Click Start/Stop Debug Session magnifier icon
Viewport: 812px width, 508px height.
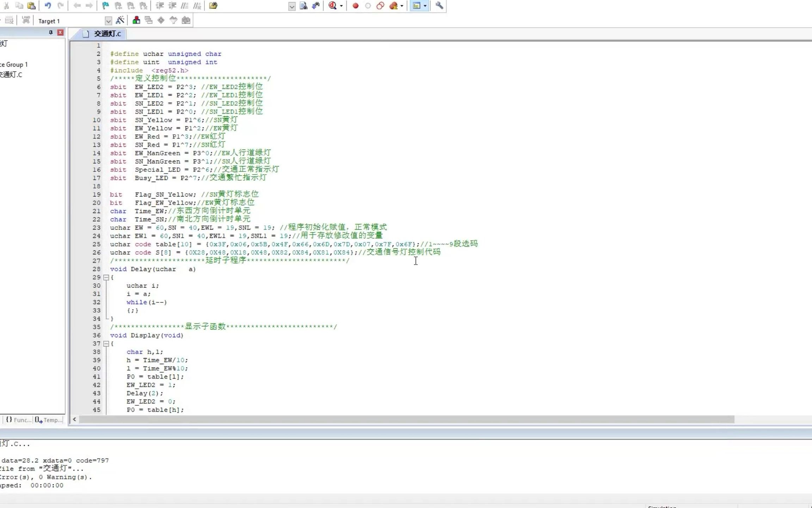coord(332,6)
